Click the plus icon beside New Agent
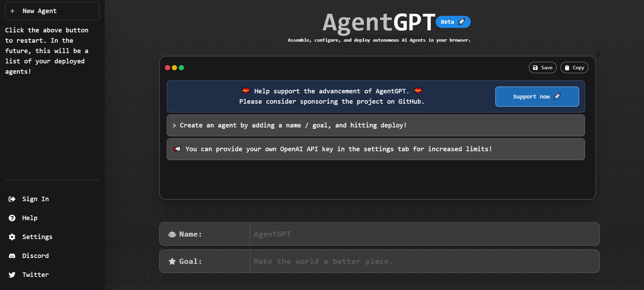 coord(12,11)
